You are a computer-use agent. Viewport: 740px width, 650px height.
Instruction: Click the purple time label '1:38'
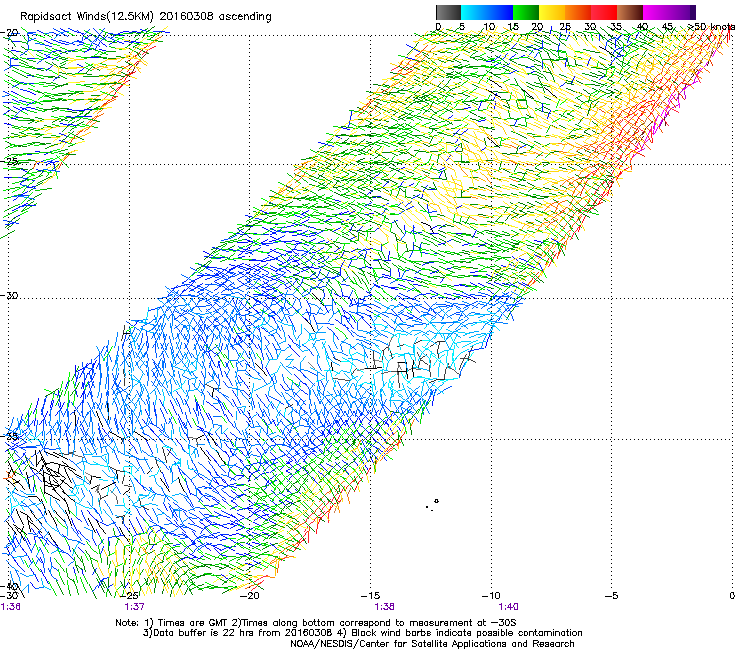[x=385, y=607]
